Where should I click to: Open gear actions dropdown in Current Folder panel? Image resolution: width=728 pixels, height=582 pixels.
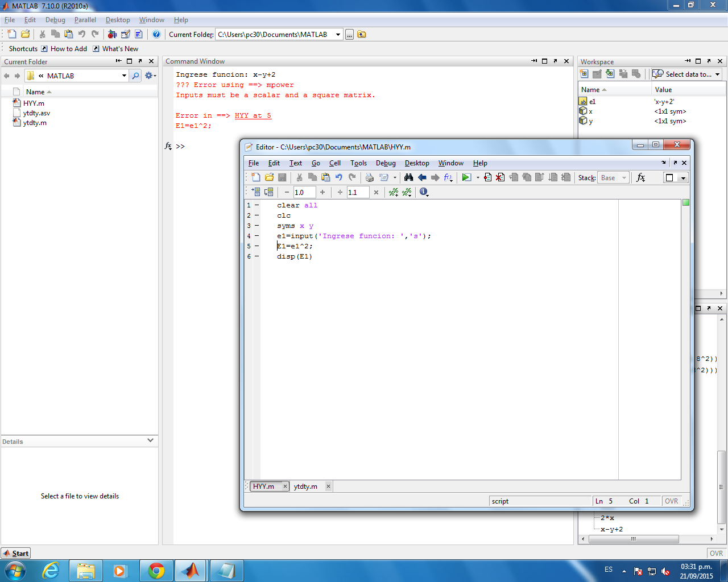(x=150, y=76)
